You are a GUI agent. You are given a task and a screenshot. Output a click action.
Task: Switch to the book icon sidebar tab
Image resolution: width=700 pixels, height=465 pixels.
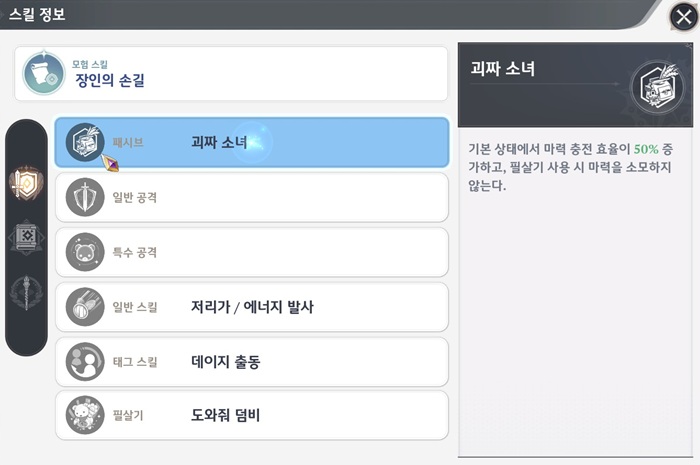(26, 238)
